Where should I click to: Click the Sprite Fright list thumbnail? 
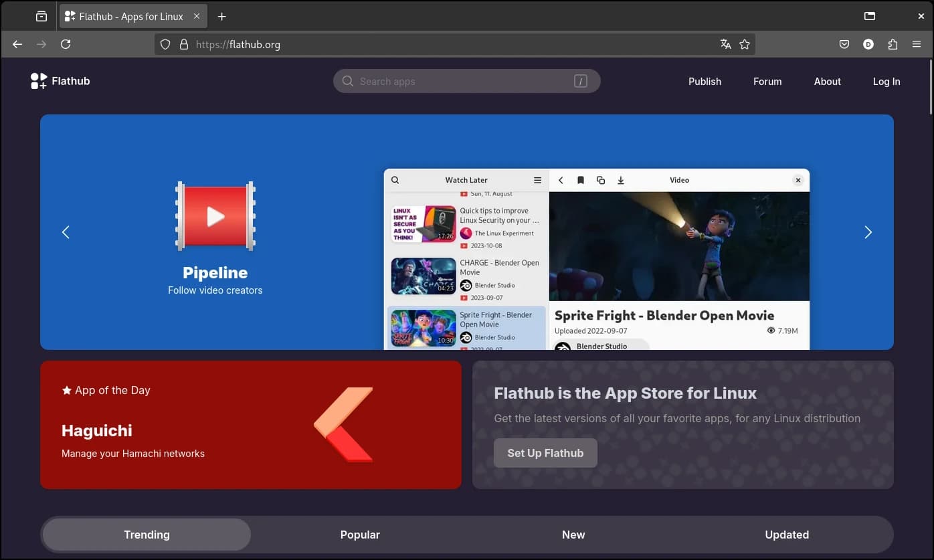click(x=424, y=329)
